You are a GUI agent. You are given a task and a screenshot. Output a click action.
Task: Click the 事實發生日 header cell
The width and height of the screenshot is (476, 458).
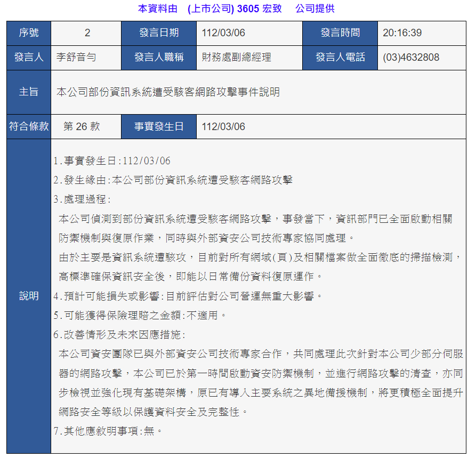(159, 126)
